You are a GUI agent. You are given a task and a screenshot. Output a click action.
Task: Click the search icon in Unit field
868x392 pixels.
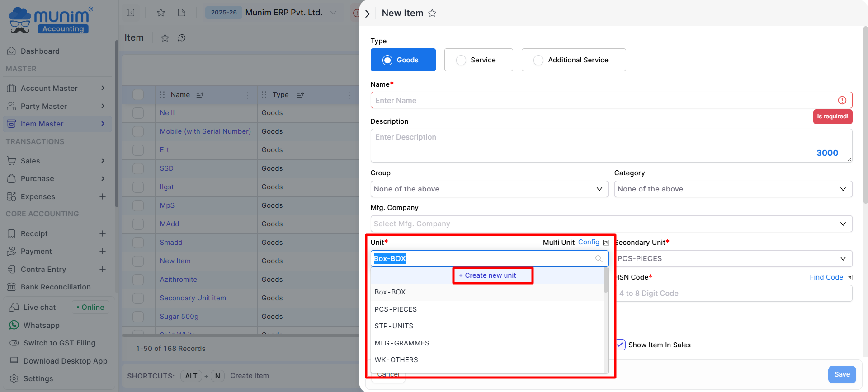pos(599,259)
